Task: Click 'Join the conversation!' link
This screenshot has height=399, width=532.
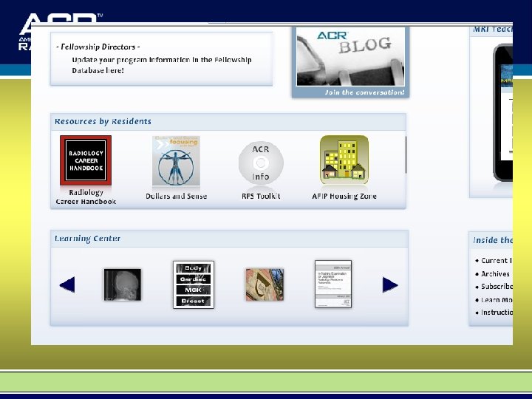Action: [x=364, y=92]
